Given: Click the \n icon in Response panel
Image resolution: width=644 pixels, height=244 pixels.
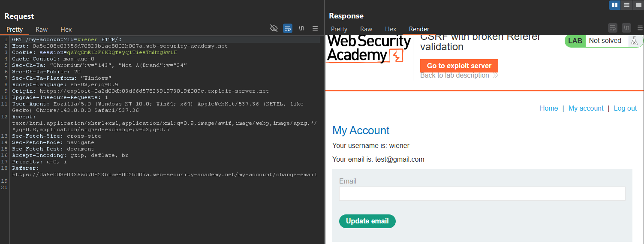Looking at the screenshot, I should click(x=626, y=28).
